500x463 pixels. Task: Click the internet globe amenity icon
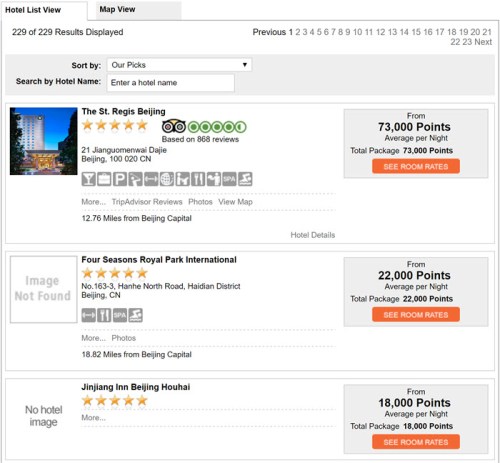point(167,179)
